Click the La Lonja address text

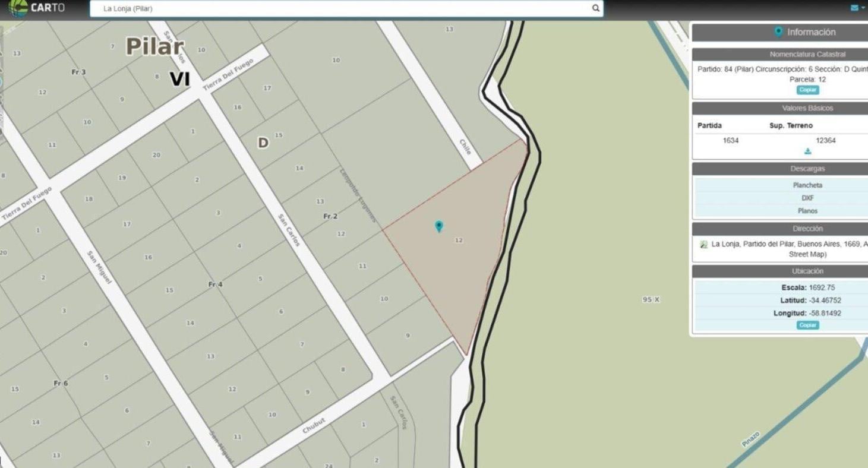tap(790, 249)
